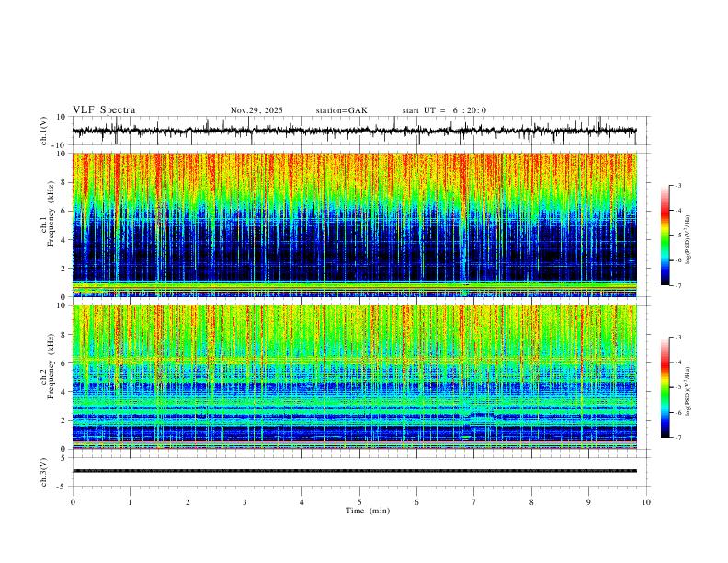Click time axis tick label "7"
This screenshot has height=563, width=728.
[474, 502]
